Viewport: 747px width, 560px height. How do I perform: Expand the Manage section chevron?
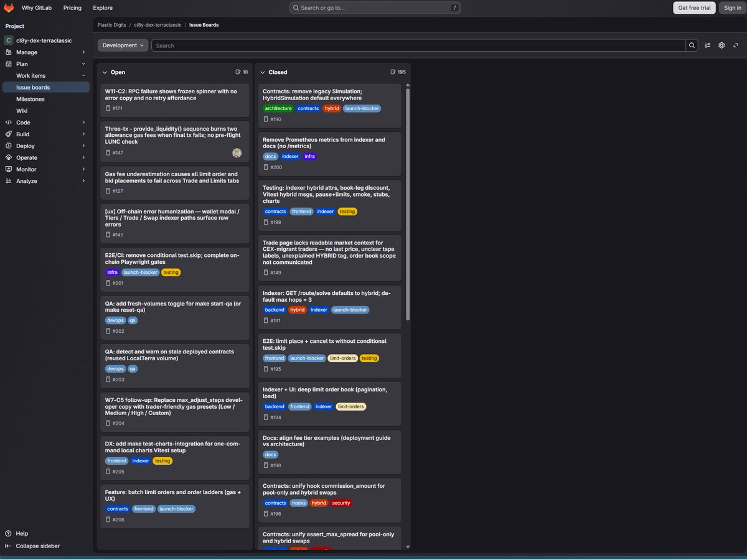[x=83, y=52]
